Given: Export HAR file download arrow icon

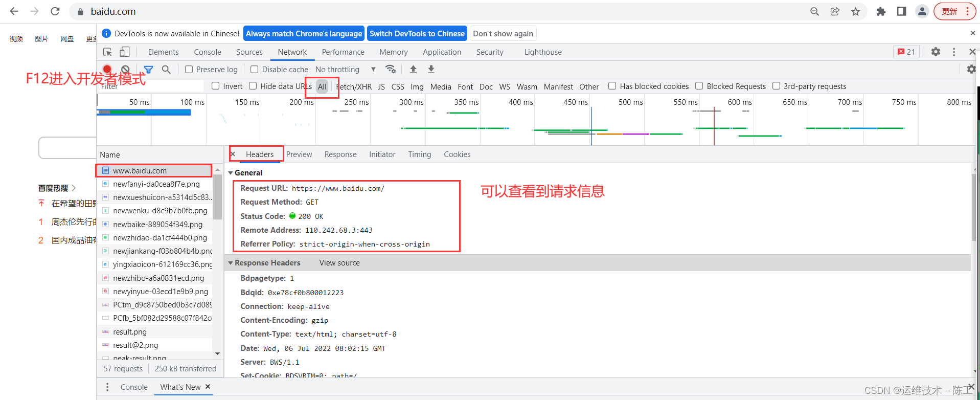Looking at the screenshot, I should coord(431,69).
